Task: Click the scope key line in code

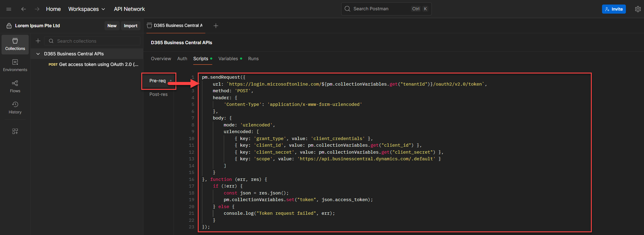Action: click(x=338, y=159)
